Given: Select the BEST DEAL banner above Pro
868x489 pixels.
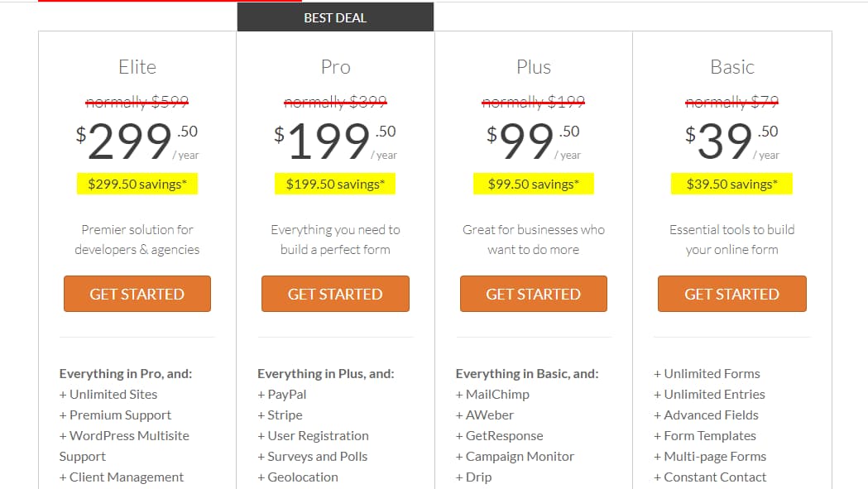Looking at the screenshot, I should 335,17.
